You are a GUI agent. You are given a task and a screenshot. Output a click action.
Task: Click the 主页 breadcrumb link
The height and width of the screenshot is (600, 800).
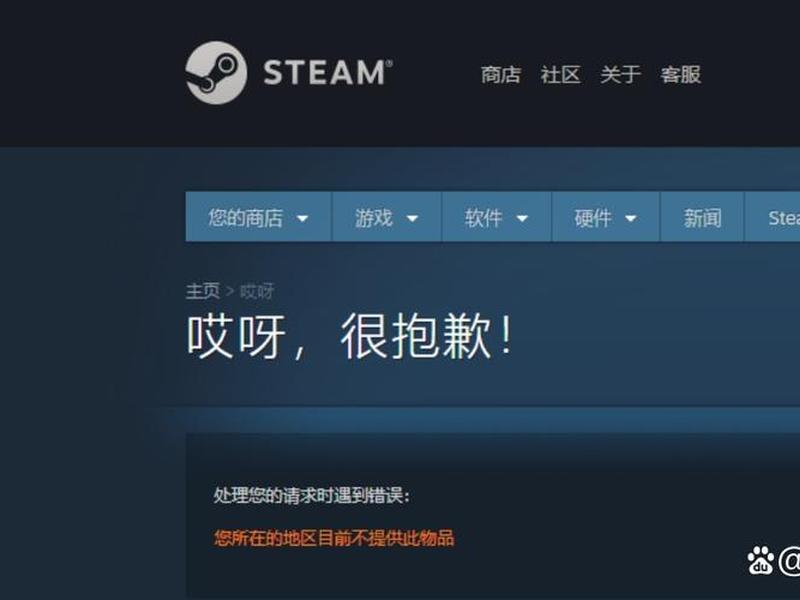[203, 291]
